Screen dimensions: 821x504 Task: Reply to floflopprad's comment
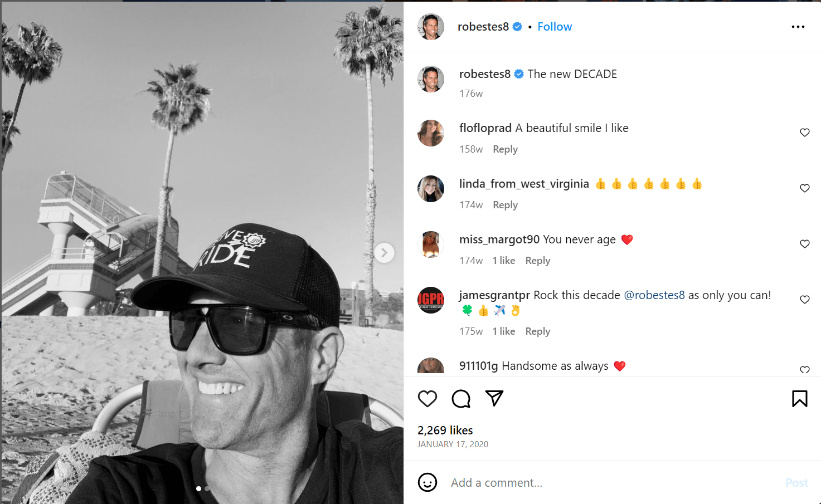click(504, 149)
